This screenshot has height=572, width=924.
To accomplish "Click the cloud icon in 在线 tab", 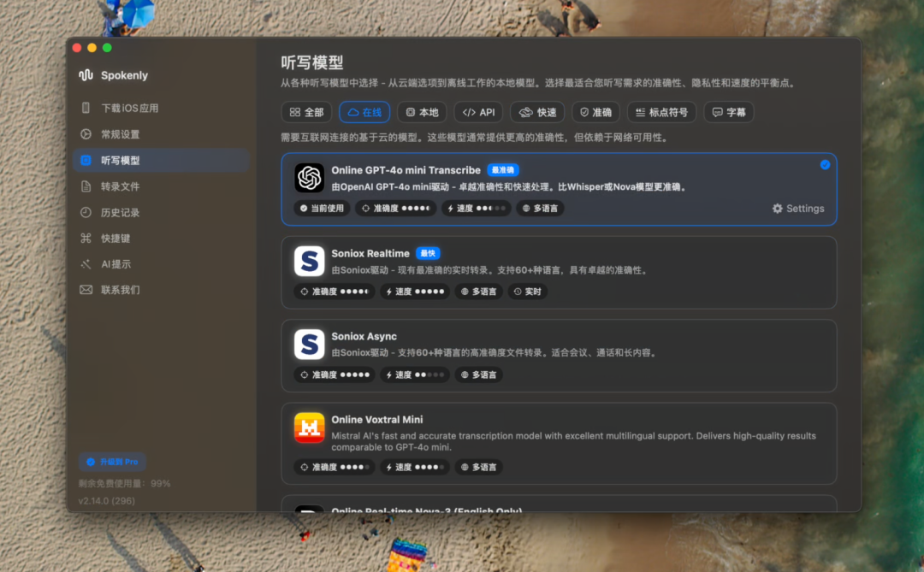I will (353, 112).
